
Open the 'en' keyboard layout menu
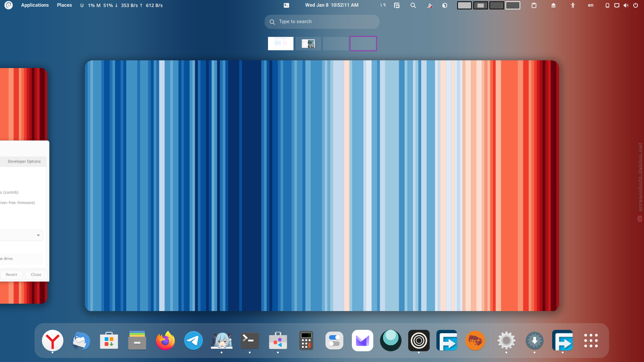[591, 5]
